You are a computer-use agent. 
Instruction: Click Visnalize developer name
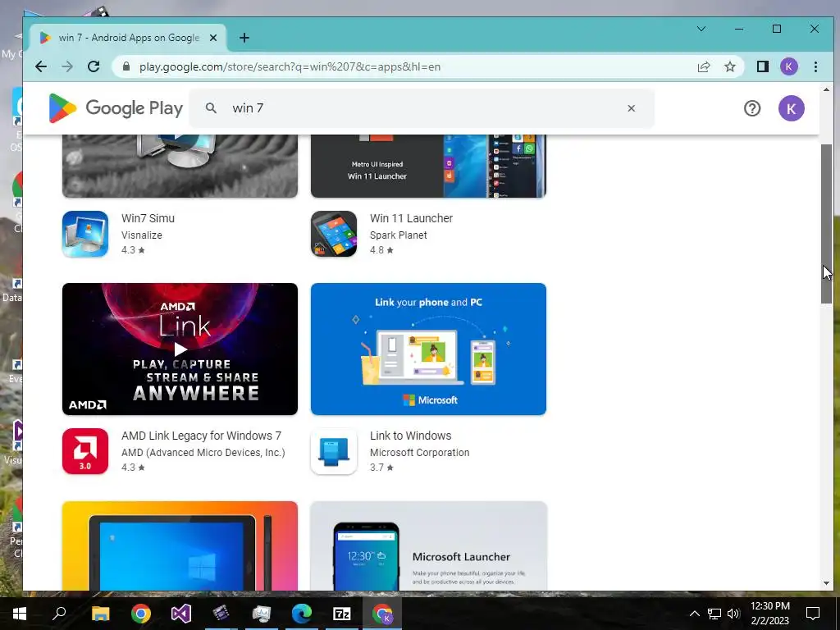tap(141, 235)
